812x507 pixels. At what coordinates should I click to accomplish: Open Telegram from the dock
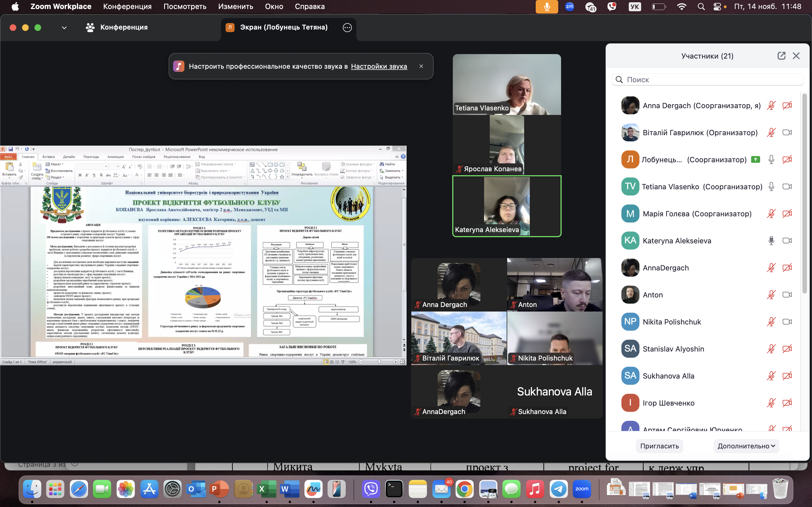(558, 489)
